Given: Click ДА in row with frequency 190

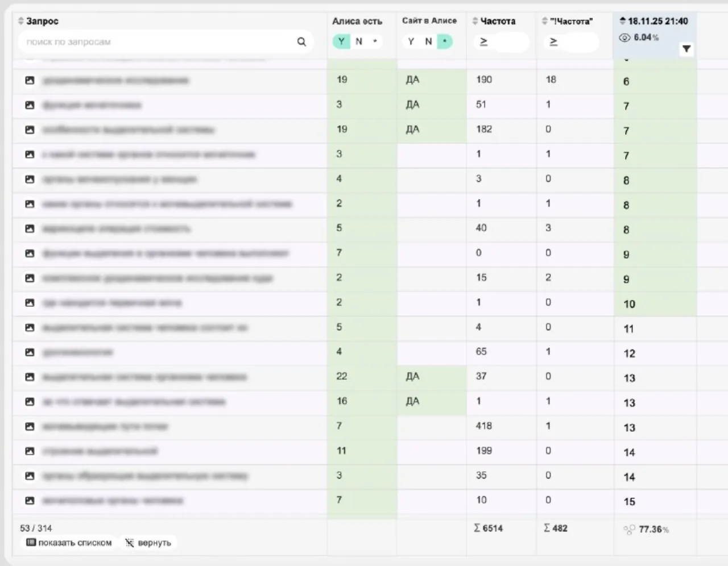Looking at the screenshot, I should (x=412, y=80).
